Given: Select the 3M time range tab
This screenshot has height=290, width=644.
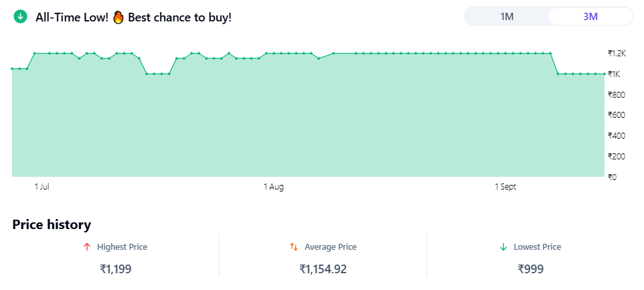Looking at the screenshot, I should point(590,17).
